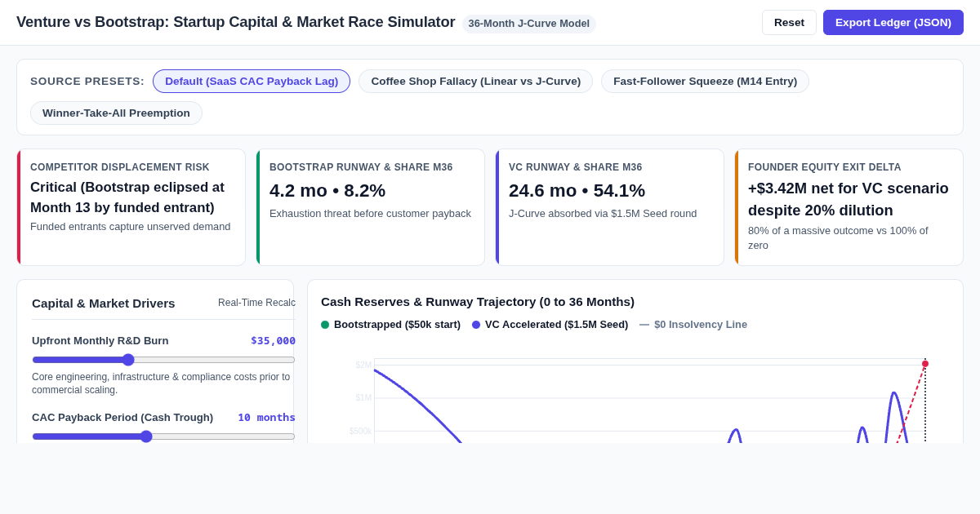Image resolution: width=980 pixels, height=514 pixels.
Task: Click the 4.2 mo • 8.2% bootstrap value
Action: coord(327,190)
